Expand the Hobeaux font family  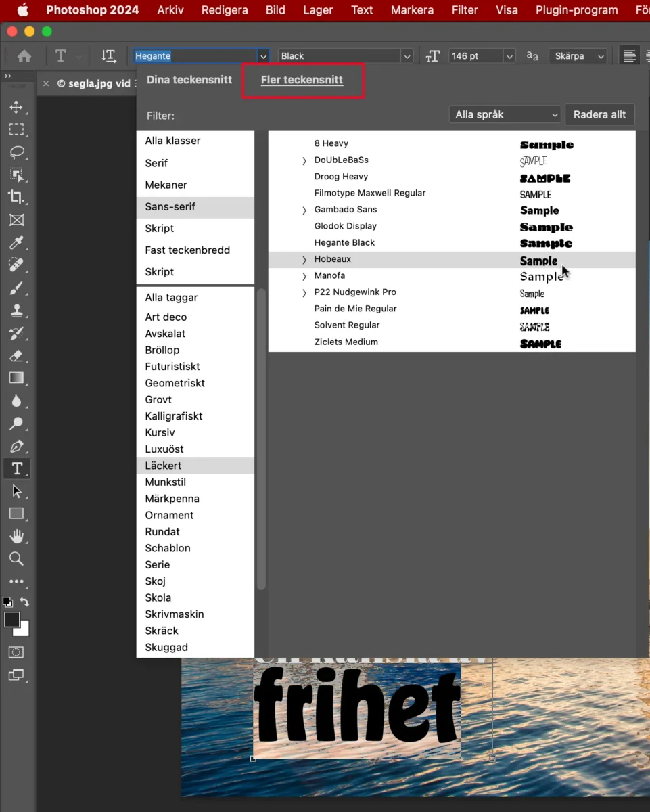tap(304, 260)
